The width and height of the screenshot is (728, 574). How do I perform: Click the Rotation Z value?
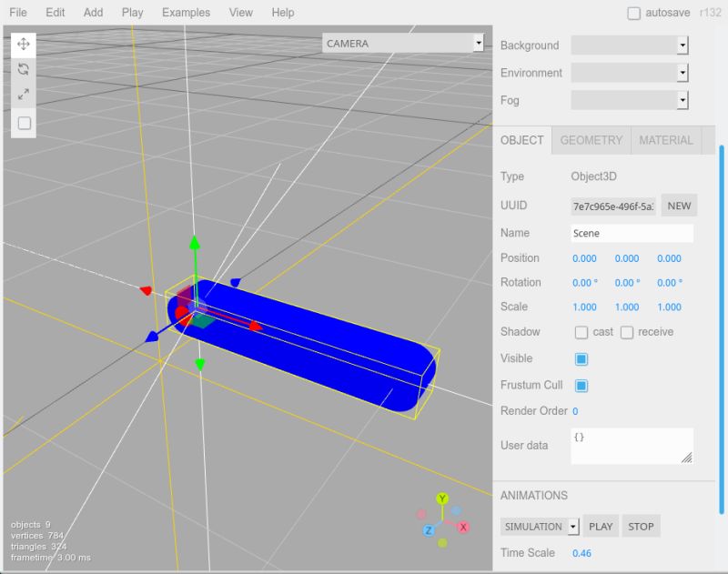(670, 283)
